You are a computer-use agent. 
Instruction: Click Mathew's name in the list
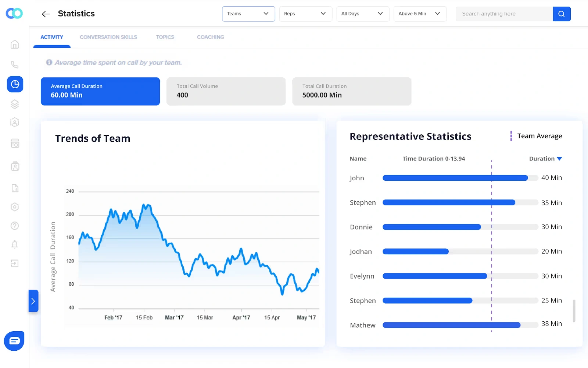363,325
